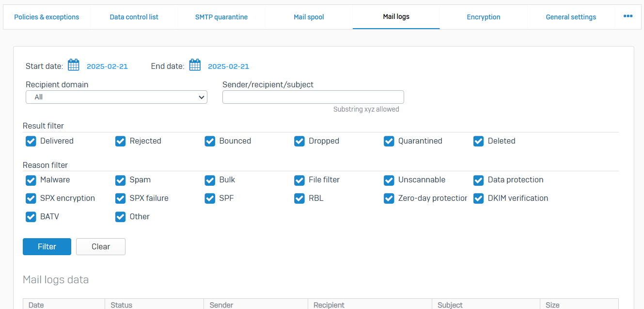This screenshot has height=309, width=644.
Task: Go to the Encryption tab
Action: click(483, 17)
